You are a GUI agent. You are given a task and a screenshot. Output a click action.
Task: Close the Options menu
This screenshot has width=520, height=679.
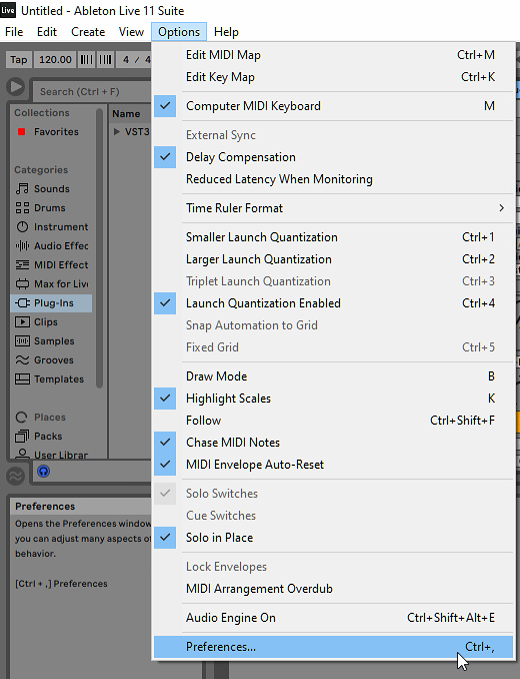click(x=179, y=32)
